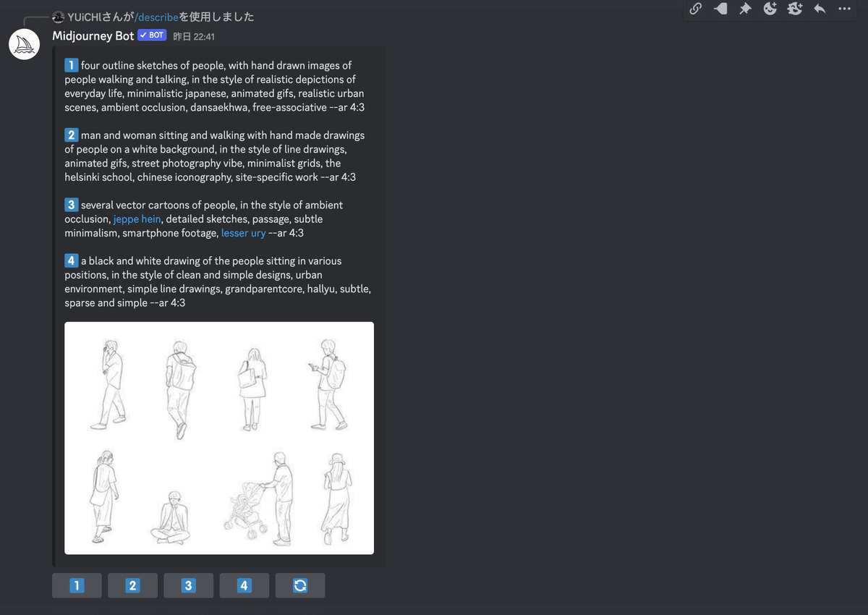This screenshot has width=868, height=615.
Task: Click the BOT verified badge
Action: [x=152, y=35]
